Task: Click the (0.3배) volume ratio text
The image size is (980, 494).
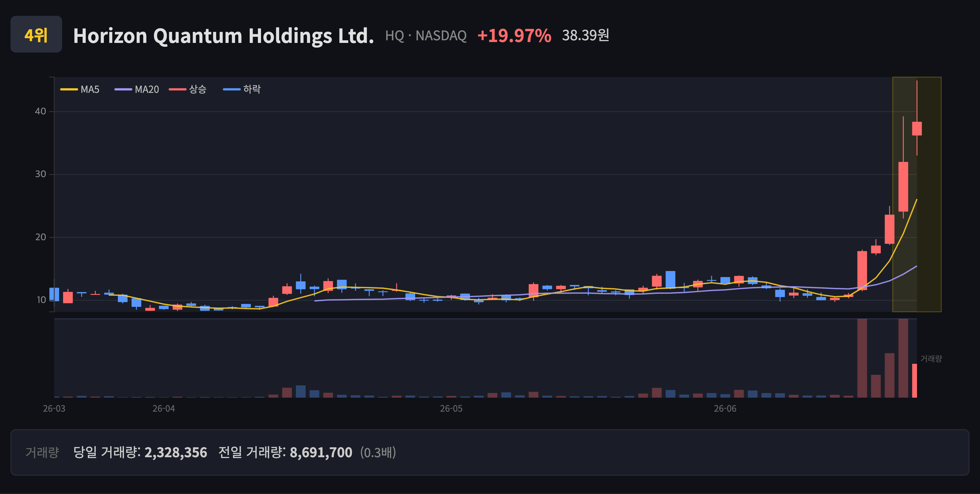Action: point(378,453)
